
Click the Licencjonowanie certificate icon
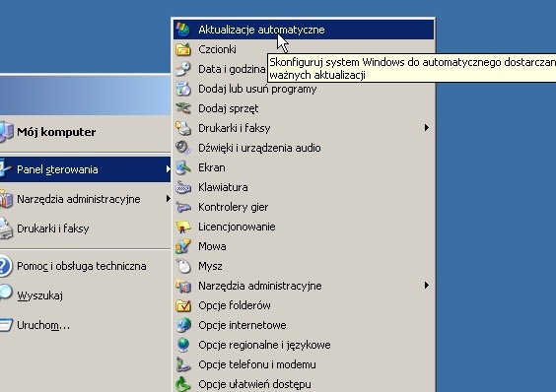coord(183,227)
